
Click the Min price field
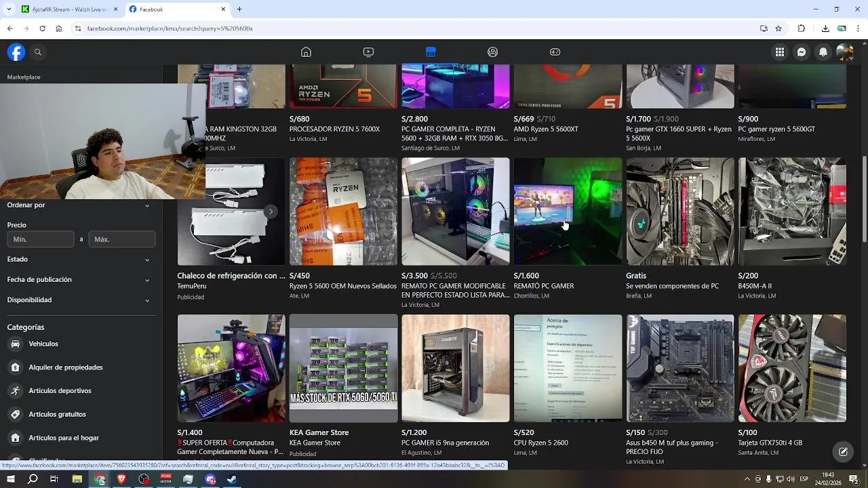[41, 239]
